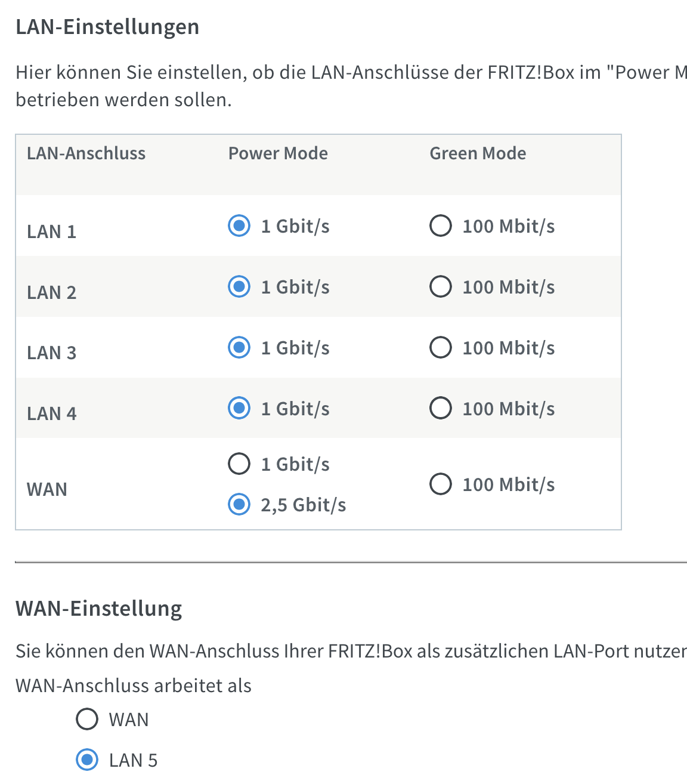Set WAN-Anschluss to work as WAN
Screen dimensions: 687x784
[87, 720]
